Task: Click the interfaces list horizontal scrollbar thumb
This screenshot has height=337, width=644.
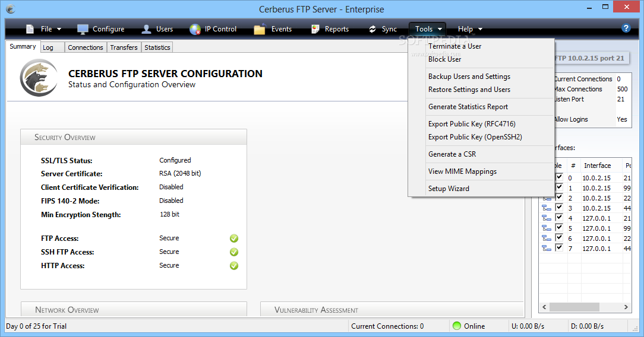Action: (x=574, y=307)
